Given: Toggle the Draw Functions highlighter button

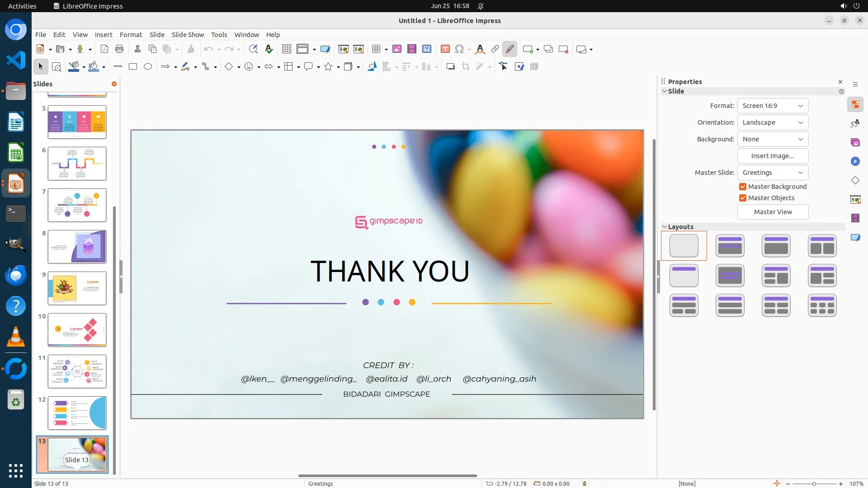Looking at the screenshot, I should pyautogui.click(x=509, y=49).
